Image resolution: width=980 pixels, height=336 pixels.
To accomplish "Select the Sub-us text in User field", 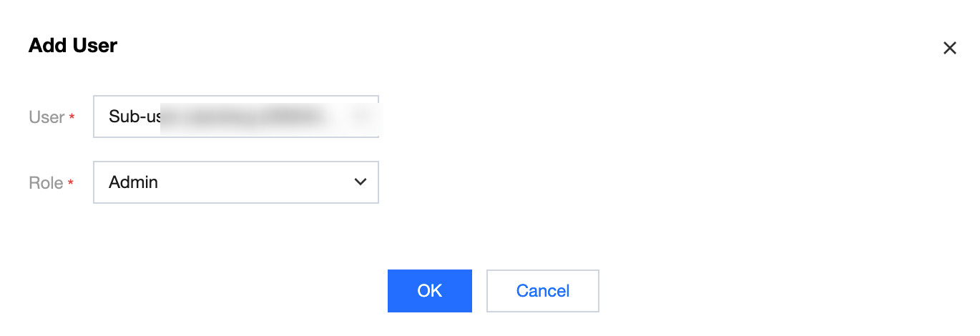I will (x=134, y=117).
